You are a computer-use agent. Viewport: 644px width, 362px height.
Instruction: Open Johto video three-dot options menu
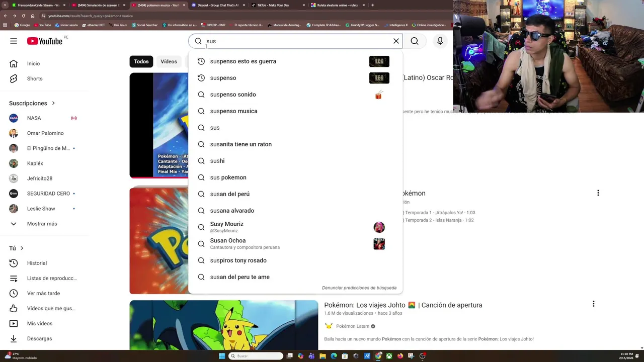coord(594,304)
